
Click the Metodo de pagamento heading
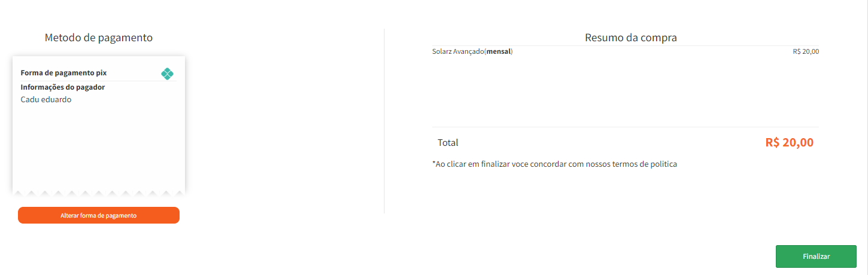pos(99,38)
